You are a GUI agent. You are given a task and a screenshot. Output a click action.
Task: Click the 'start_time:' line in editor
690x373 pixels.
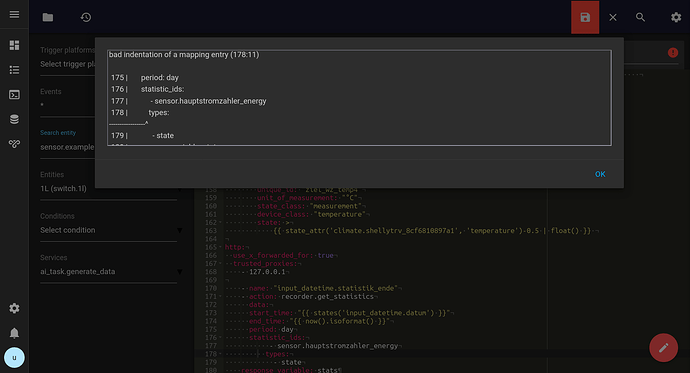pos(349,313)
